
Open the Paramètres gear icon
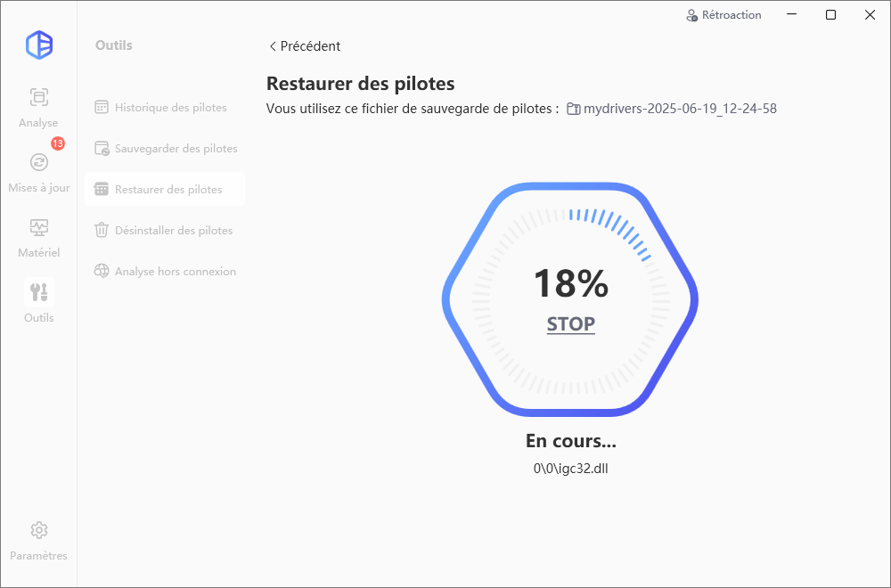click(38, 530)
